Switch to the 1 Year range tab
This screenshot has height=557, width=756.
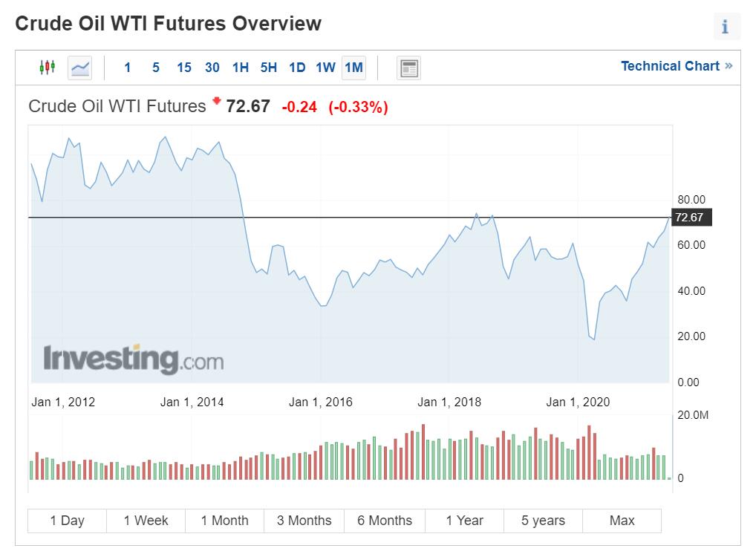pos(463,520)
